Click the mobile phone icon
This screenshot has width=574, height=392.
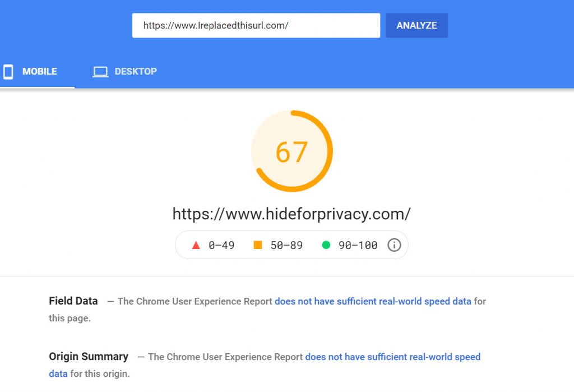click(x=8, y=72)
